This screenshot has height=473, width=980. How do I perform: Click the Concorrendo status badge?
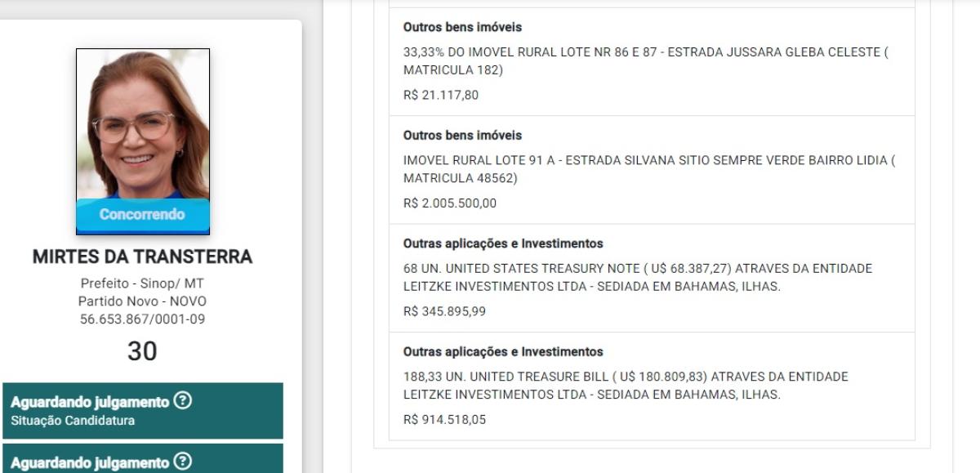(x=143, y=215)
